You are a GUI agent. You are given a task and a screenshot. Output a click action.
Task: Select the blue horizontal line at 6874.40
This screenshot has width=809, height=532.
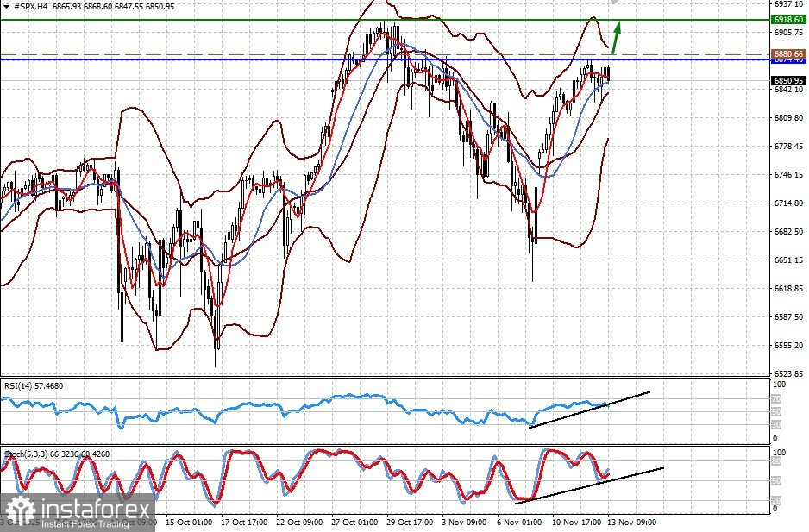(385, 59)
